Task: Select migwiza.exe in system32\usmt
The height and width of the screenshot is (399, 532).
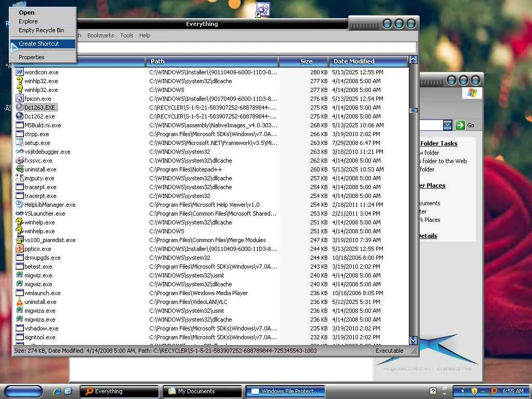Action: click(x=39, y=311)
